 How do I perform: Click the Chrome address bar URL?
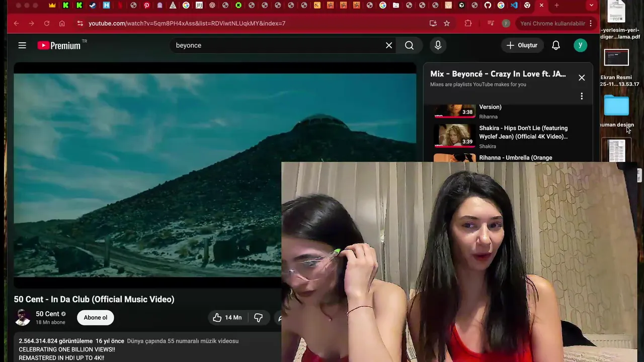tap(187, 23)
